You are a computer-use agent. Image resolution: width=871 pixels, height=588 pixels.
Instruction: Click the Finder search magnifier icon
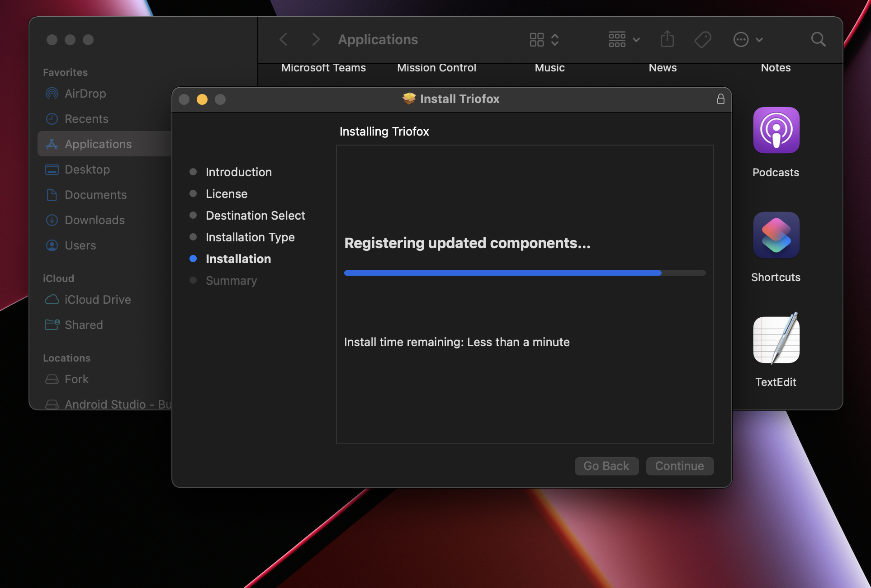coord(818,39)
